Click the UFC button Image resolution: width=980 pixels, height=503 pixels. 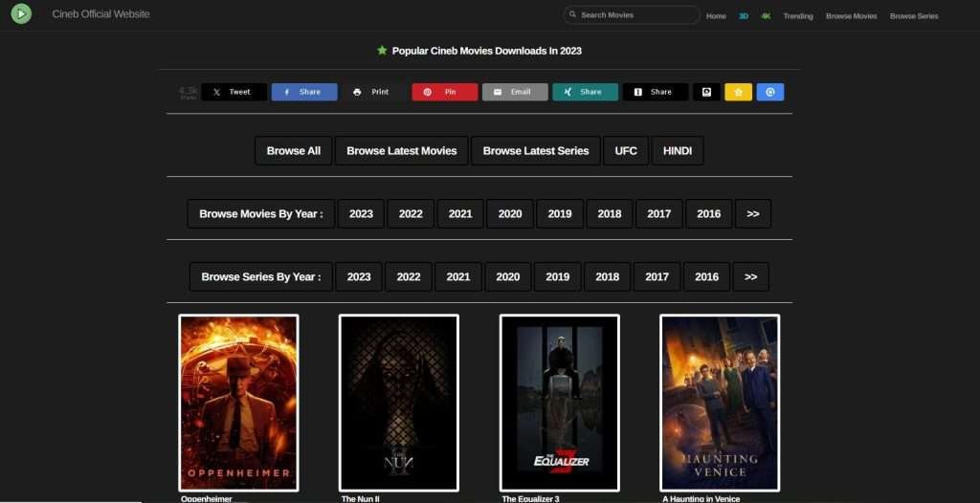click(x=626, y=150)
